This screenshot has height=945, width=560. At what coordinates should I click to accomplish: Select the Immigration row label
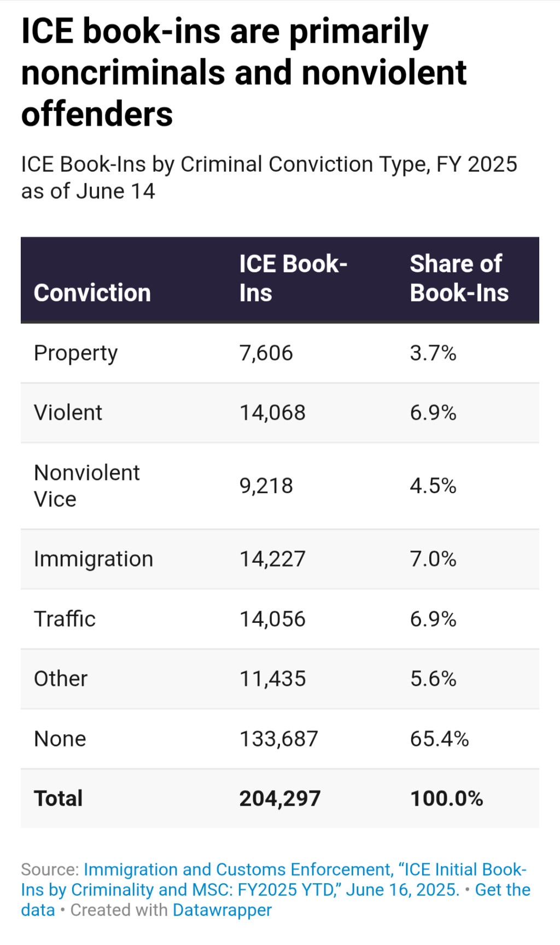point(93,559)
